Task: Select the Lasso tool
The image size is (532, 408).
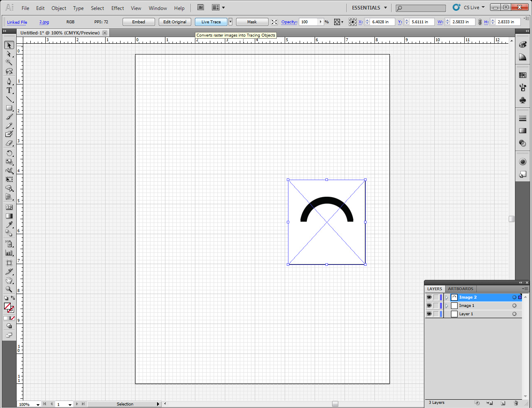Action: (9, 71)
